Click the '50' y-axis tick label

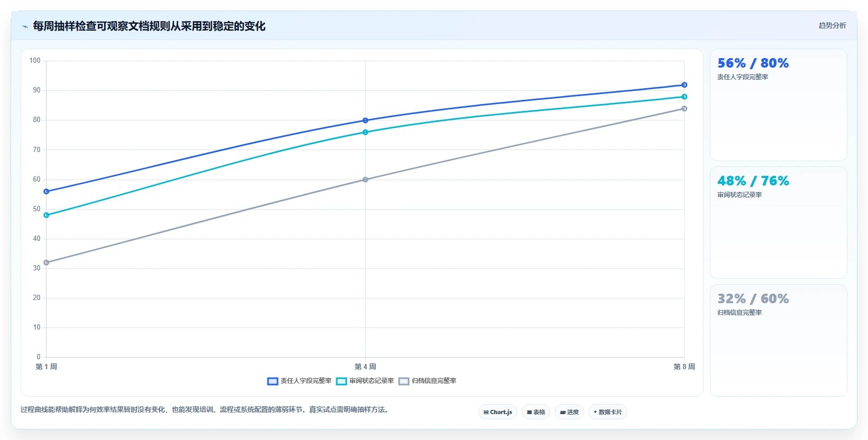click(x=36, y=209)
